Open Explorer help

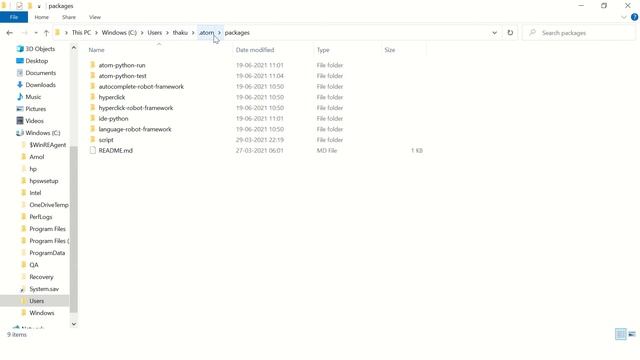(x=634, y=17)
